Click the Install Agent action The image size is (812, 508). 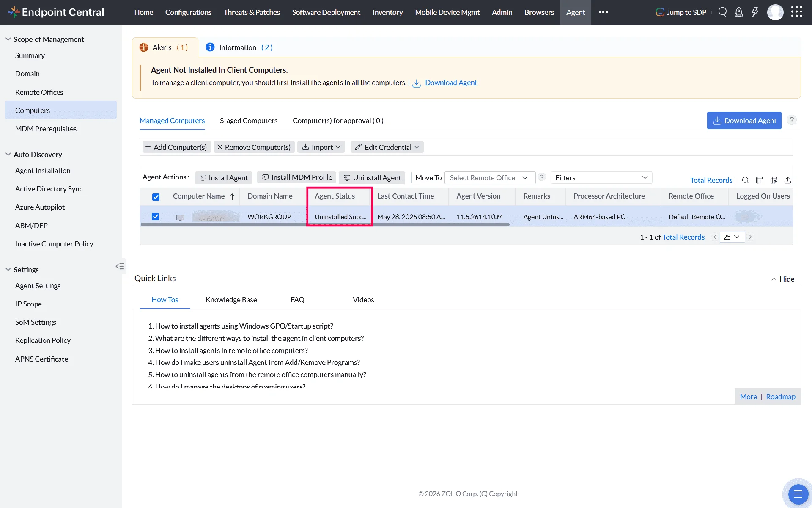click(223, 178)
